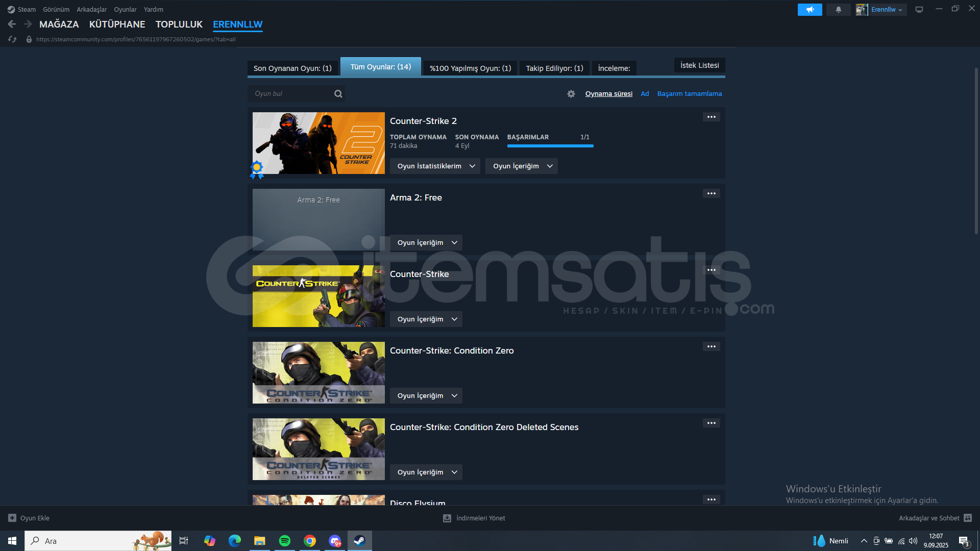Open the notifications bell
Screen dimensions: 980x551
click(x=838, y=10)
